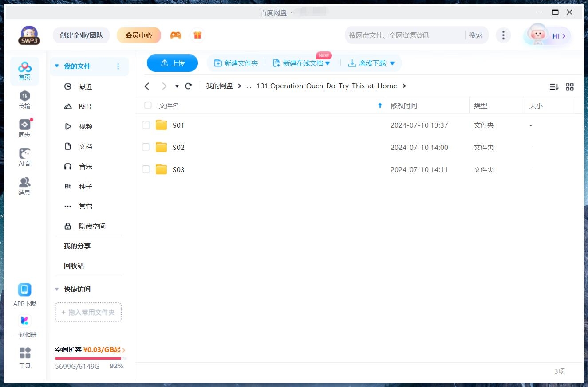Open the AI看 sidebar icon
Image resolution: width=588 pixels, height=387 pixels.
coord(24,157)
